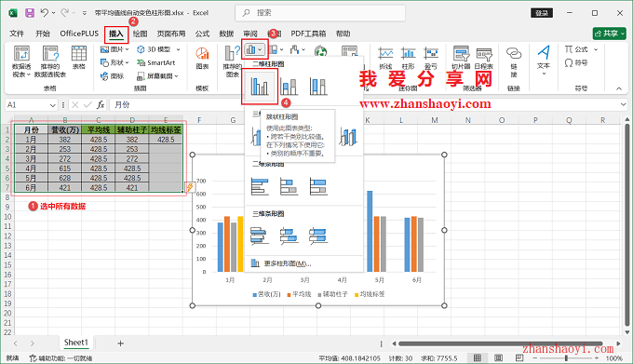633x364 pixels.
Task: Click the horizontal scrollbar thumb
Action: (x=500, y=344)
